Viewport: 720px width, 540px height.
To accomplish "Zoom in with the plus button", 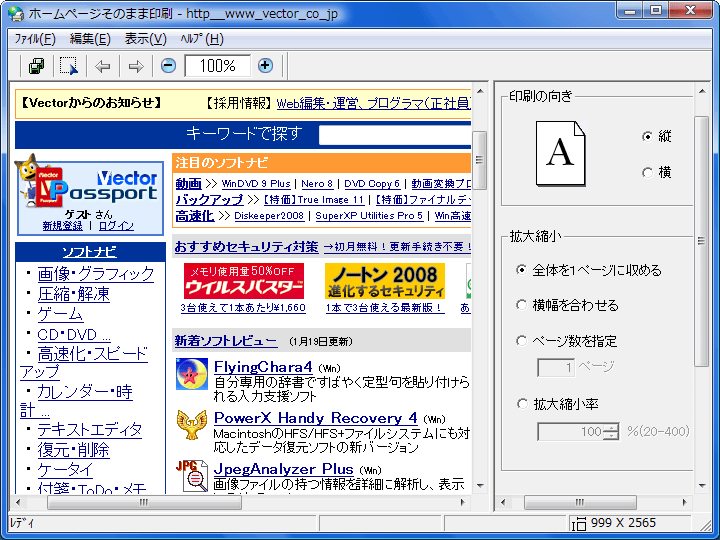I will pos(265,66).
